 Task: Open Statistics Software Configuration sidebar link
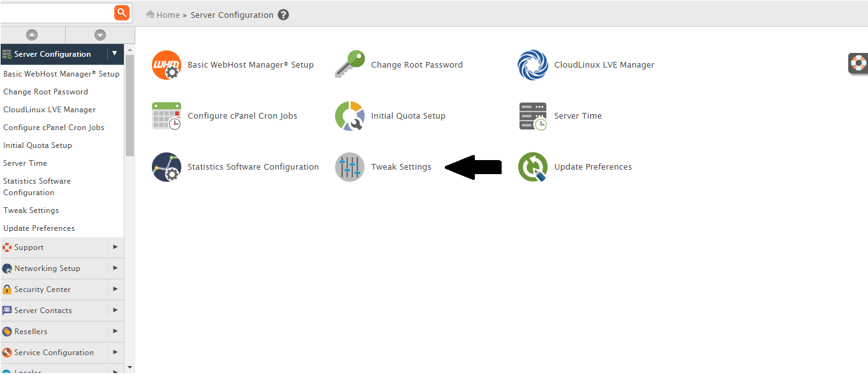(37, 187)
